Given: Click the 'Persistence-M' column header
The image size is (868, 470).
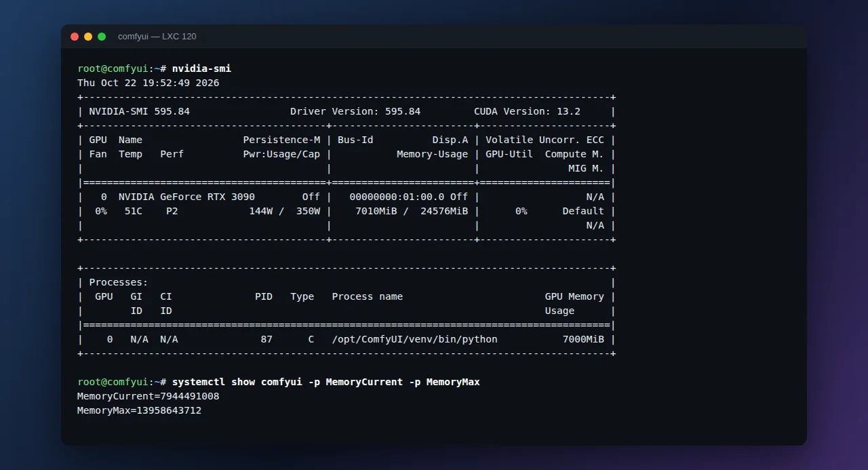Looking at the screenshot, I should (x=281, y=140).
